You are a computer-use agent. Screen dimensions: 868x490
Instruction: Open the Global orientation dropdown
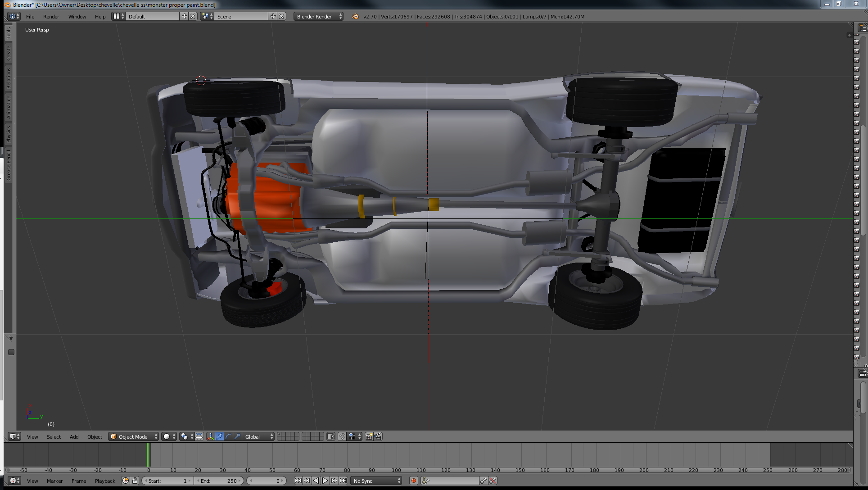coord(258,436)
